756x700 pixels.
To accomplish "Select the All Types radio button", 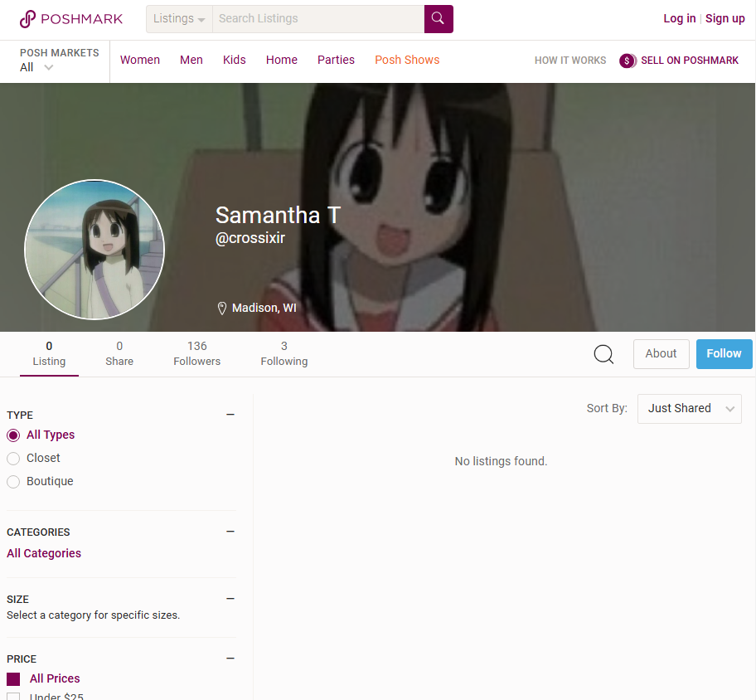I will 13,435.
